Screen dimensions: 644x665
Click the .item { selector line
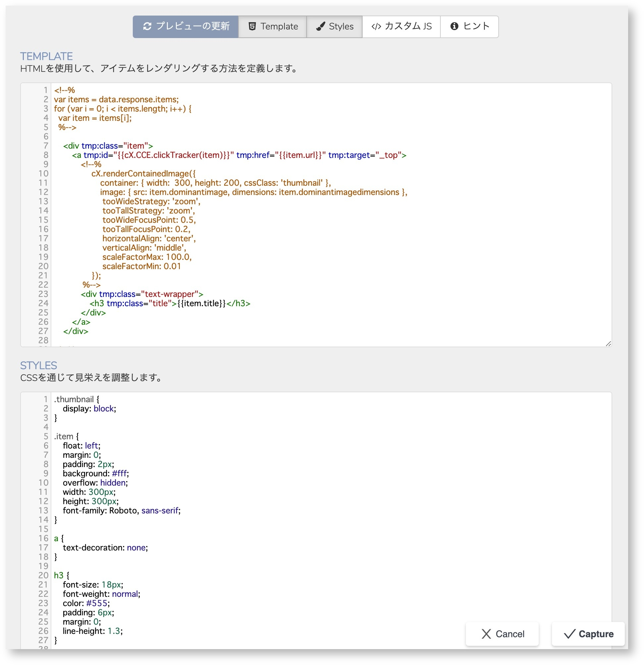tap(66, 436)
